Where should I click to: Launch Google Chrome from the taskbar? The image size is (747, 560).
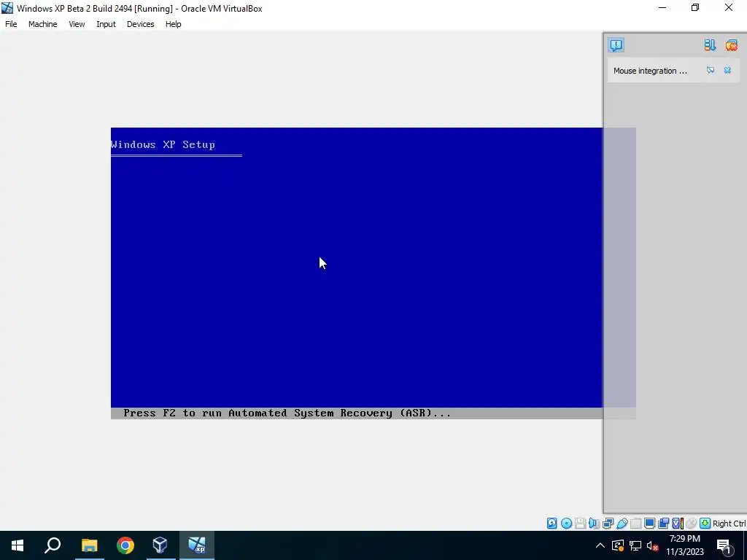(125, 545)
